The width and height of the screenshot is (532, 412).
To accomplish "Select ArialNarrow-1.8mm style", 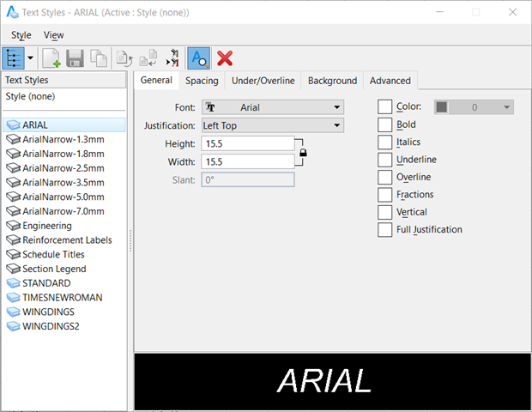I will tap(63, 154).
